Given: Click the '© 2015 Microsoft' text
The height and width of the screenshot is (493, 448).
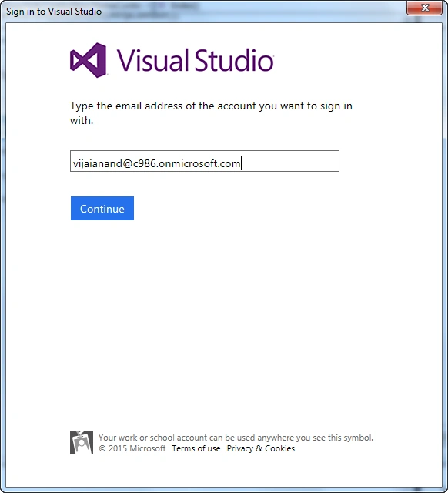Looking at the screenshot, I should (132, 448).
